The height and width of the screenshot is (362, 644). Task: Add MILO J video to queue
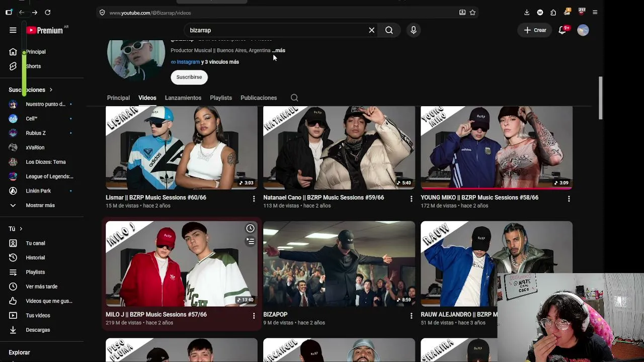point(250,241)
